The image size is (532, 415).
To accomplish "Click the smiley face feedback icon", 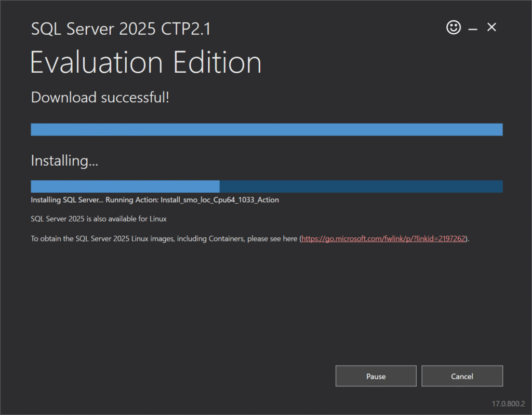I will [x=453, y=28].
